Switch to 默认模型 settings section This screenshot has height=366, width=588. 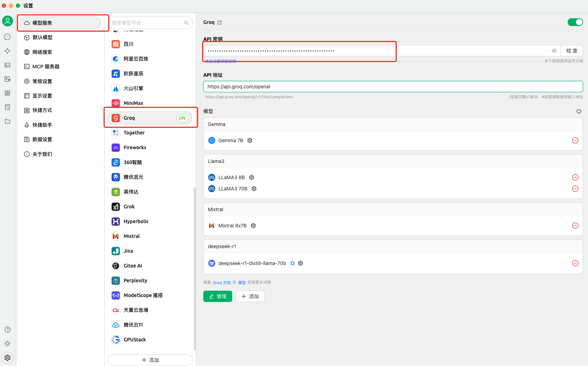pos(42,37)
